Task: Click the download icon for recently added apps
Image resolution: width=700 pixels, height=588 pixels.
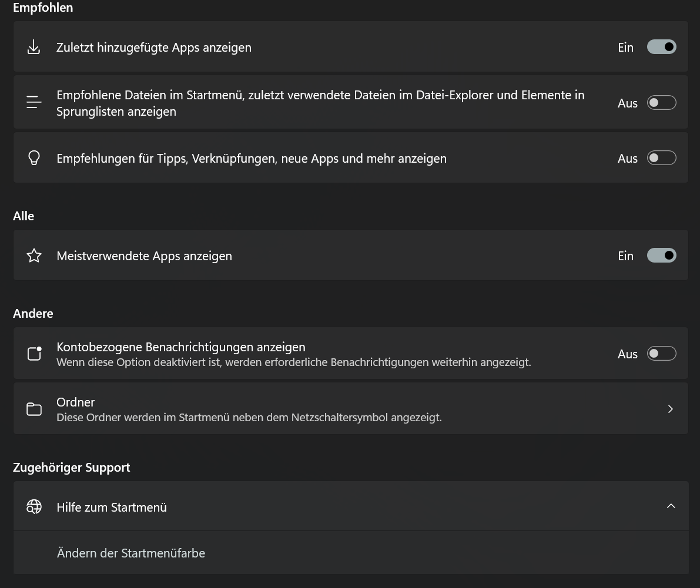Action: point(34,48)
